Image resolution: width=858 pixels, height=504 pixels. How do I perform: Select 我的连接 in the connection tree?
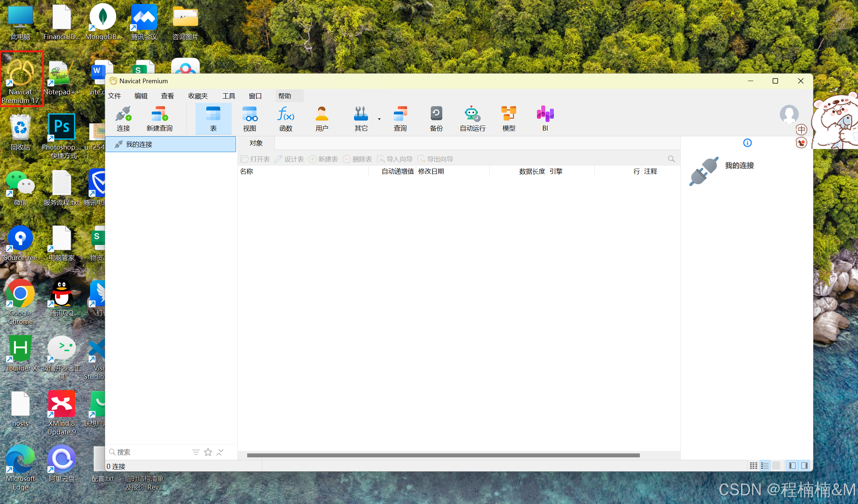click(x=171, y=144)
